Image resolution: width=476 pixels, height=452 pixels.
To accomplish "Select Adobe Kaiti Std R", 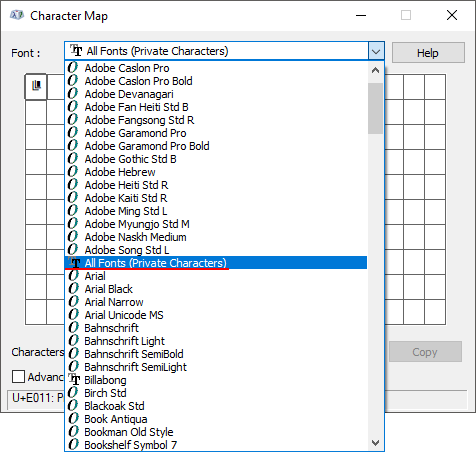I will tap(216, 198).
